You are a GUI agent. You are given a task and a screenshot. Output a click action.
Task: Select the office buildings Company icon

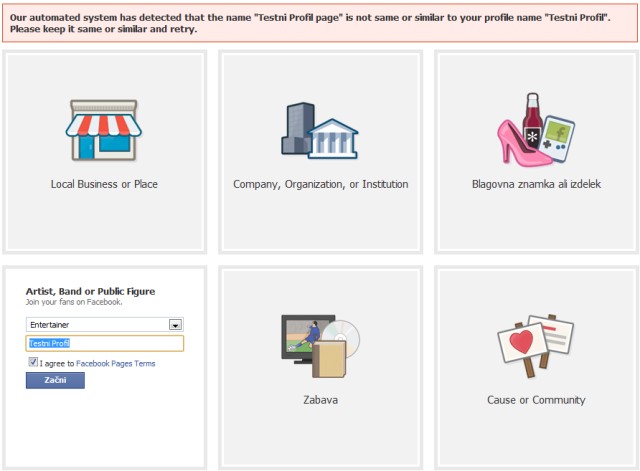(320, 131)
